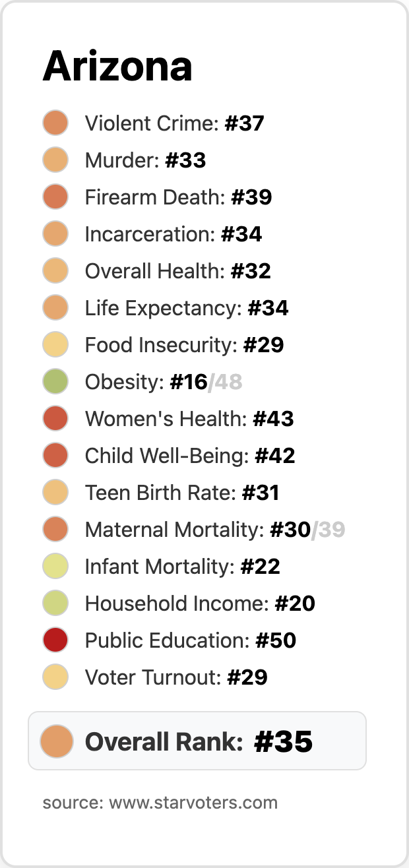The width and height of the screenshot is (409, 868).
Task: Click the Violent Crime color dot
Action: pos(55,123)
